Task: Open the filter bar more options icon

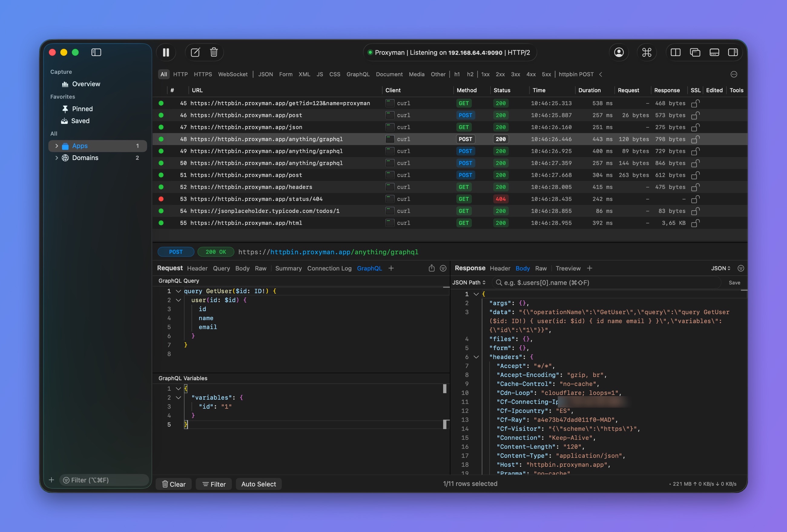Action: [733, 74]
